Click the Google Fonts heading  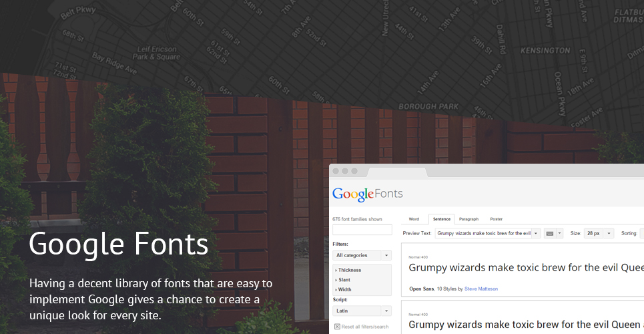[x=119, y=245]
